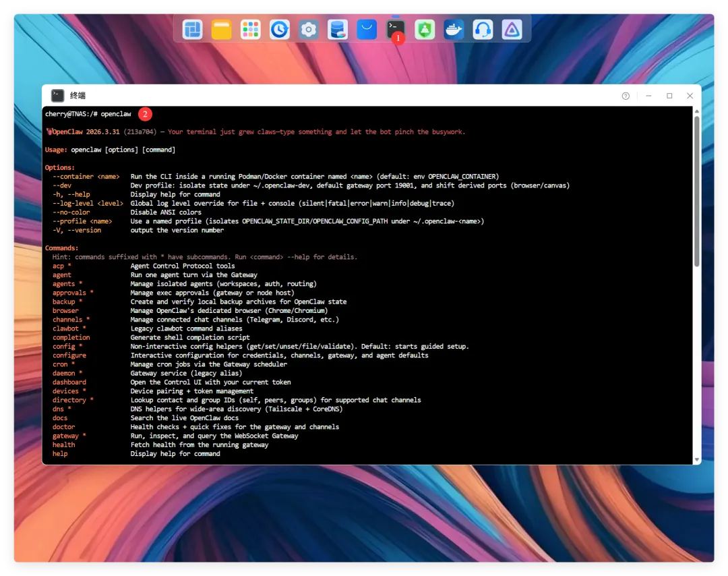Launch the Docker whale icon in dock
The height and width of the screenshot is (576, 728).
click(454, 30)
